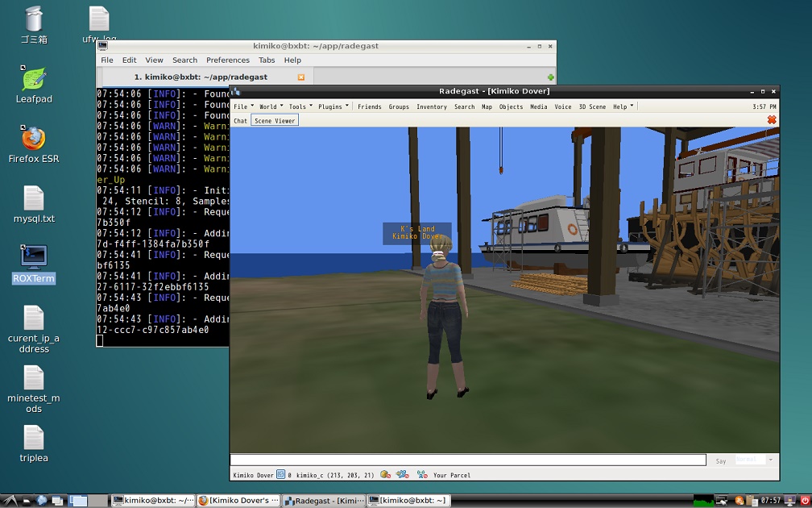Image resolution: width=812 pixels, height=508 pixels.
Task: Switch to the Chat tab in Radegast
Action: [240, 119]
